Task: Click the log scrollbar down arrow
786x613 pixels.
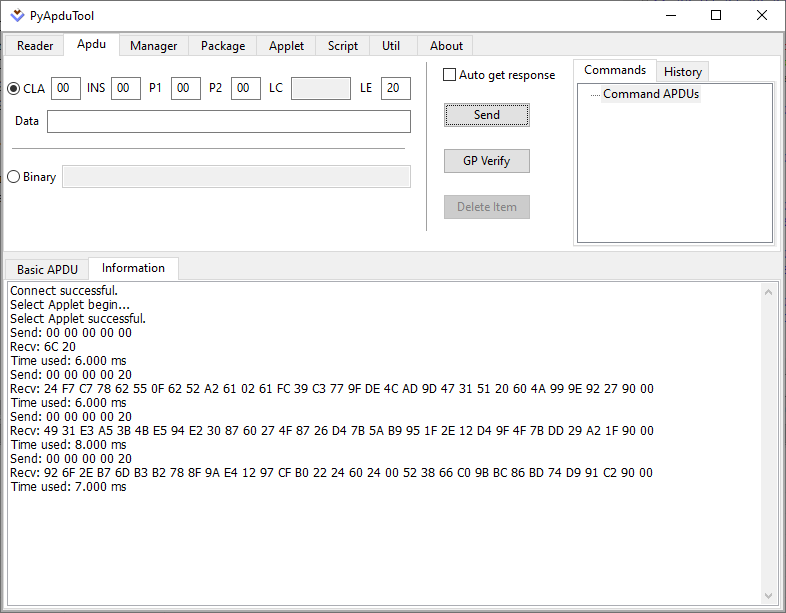Action: click(768, 595)
